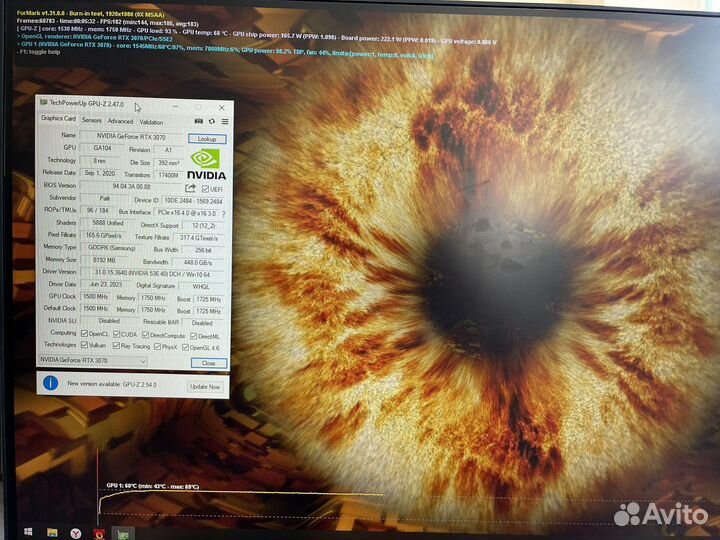Take a GPU-Z screenshot with camera icon
This screenshot has height=540, width=720.
[198, 121]
